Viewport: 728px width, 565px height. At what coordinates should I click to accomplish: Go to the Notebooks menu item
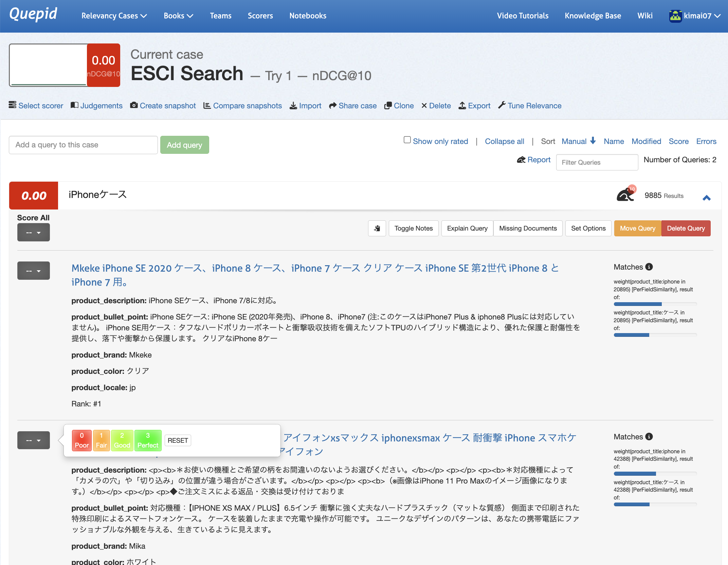click(x=308, y=16)
